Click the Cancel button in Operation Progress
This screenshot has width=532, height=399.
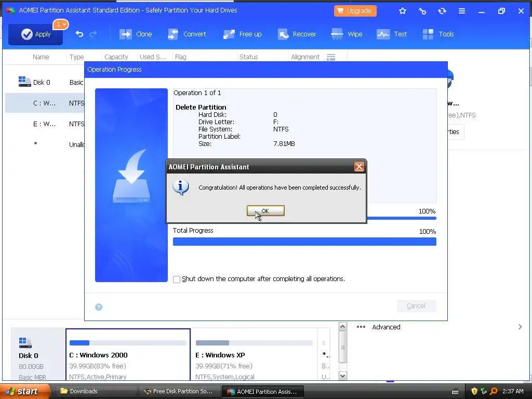416,305
